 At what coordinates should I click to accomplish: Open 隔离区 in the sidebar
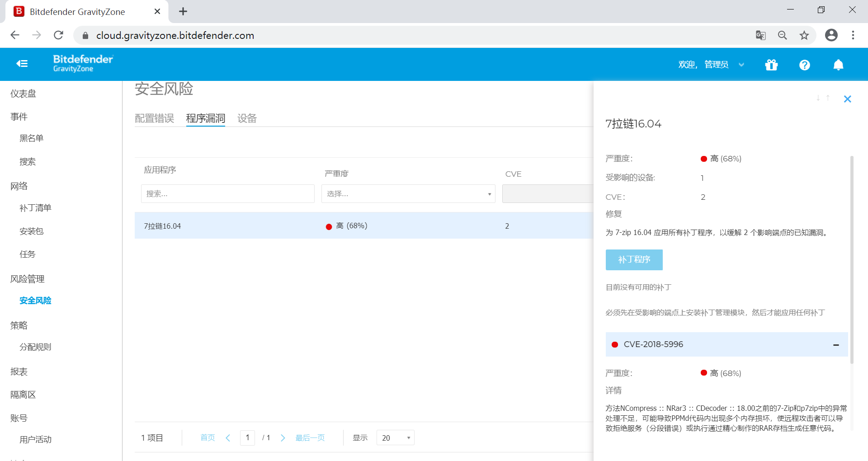point(23,395)
